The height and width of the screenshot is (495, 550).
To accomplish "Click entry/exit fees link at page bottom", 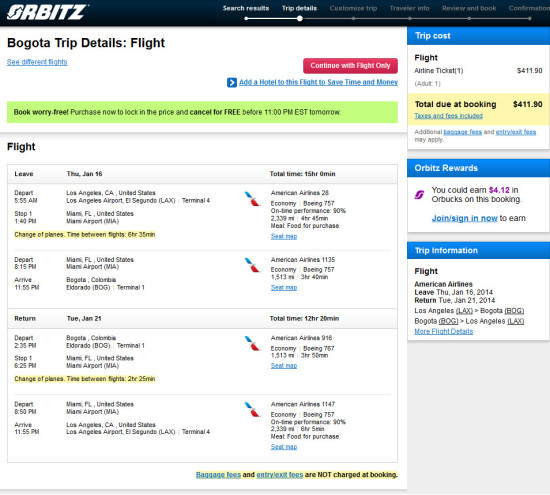I will click(x=280, y=475).
